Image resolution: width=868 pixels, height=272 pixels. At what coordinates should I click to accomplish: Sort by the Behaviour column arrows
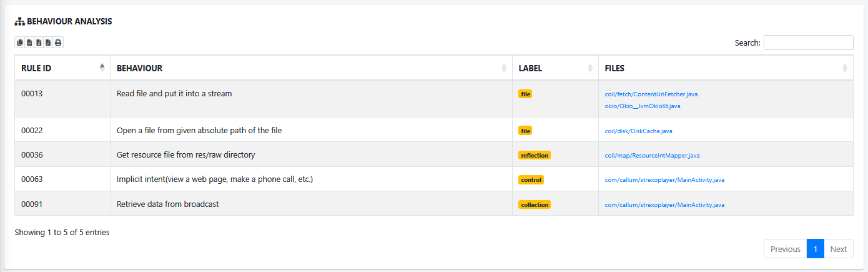pos(505,68)
